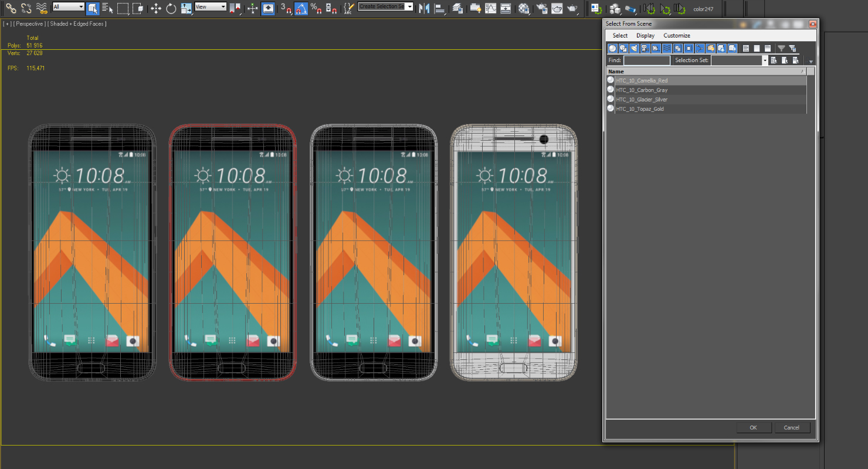Toggle Display Space Warps filter in dialog
Image resolution: width=868 pixels, height=469 pixels.
(x=667, y=48)
